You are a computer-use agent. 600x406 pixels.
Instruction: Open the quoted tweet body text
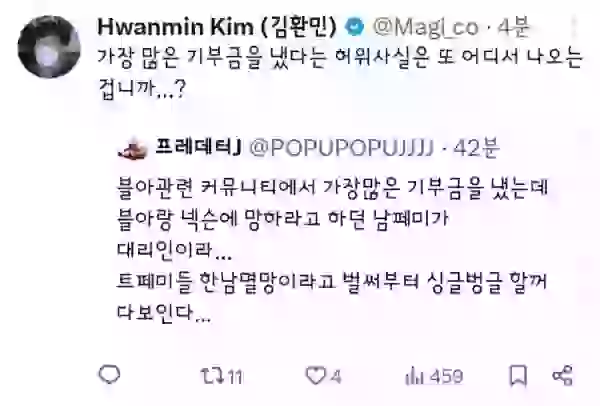click(x=332, y=250)
